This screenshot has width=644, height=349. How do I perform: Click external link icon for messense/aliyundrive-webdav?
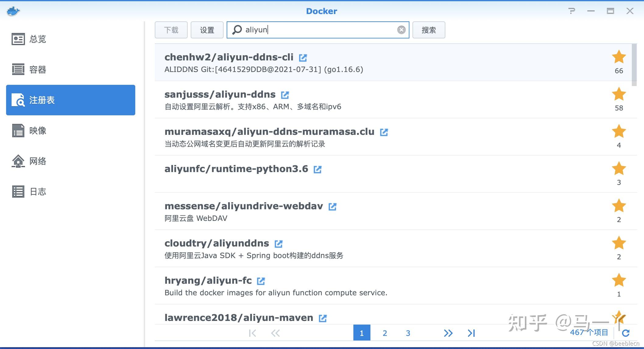332,207
